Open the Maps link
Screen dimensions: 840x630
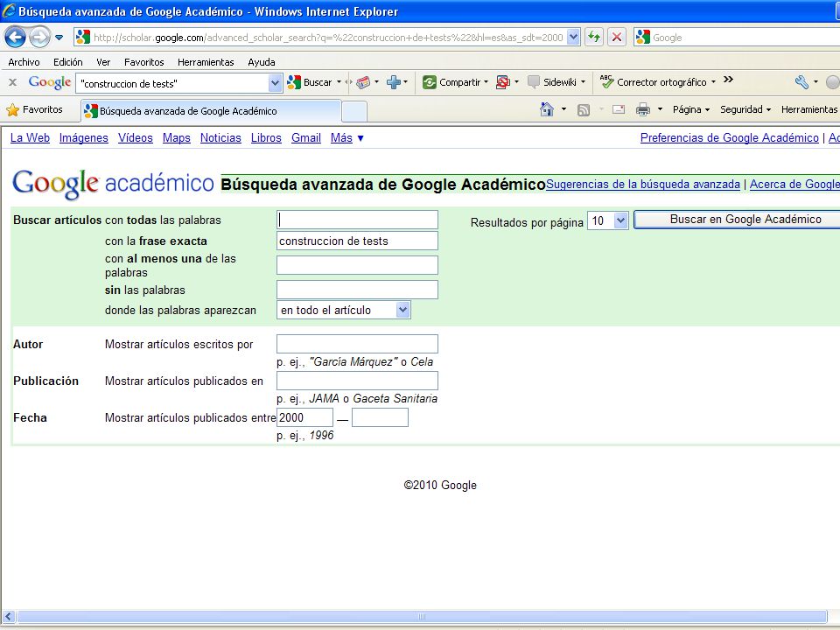(176, 137)
